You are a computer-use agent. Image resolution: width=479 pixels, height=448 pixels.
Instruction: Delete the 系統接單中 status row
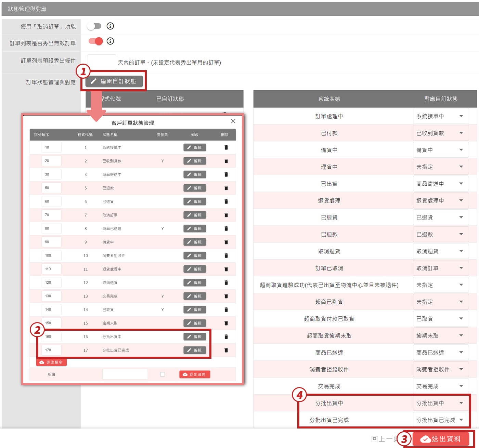(x=226, y=147)
